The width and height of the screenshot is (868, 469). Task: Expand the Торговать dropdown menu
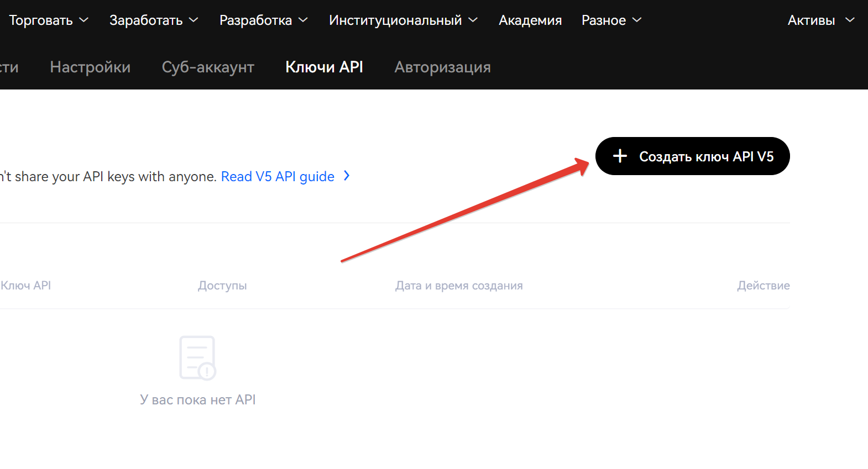tap(49, 20)
